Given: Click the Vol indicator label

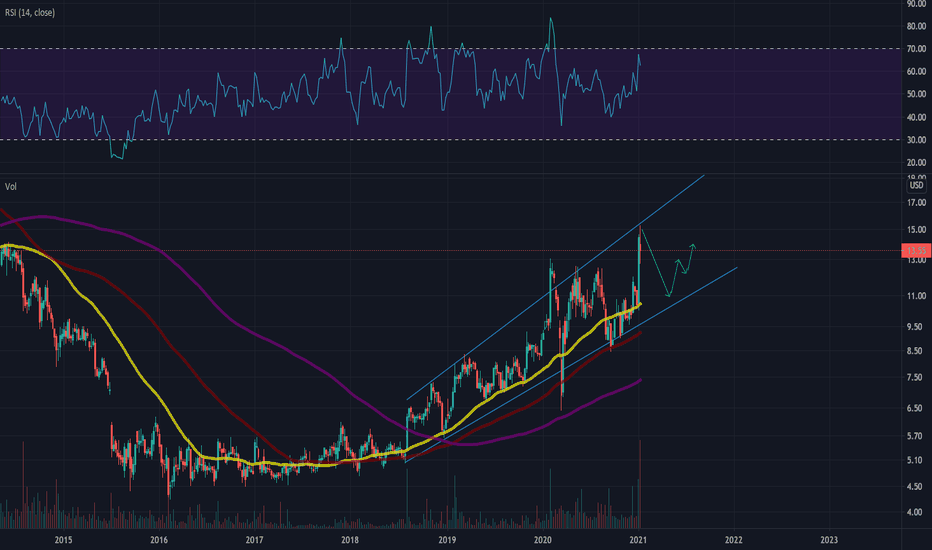Looking at the screenshot, I should tap(11, 187).
